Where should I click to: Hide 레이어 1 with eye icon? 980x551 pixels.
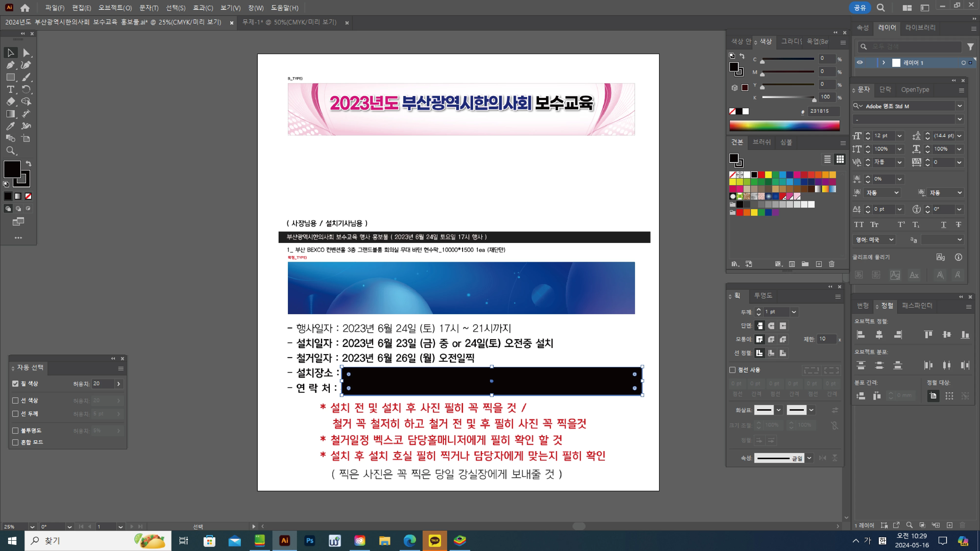860,63
